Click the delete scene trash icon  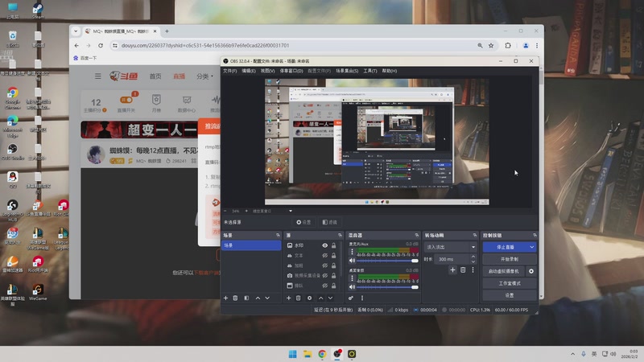235,298
